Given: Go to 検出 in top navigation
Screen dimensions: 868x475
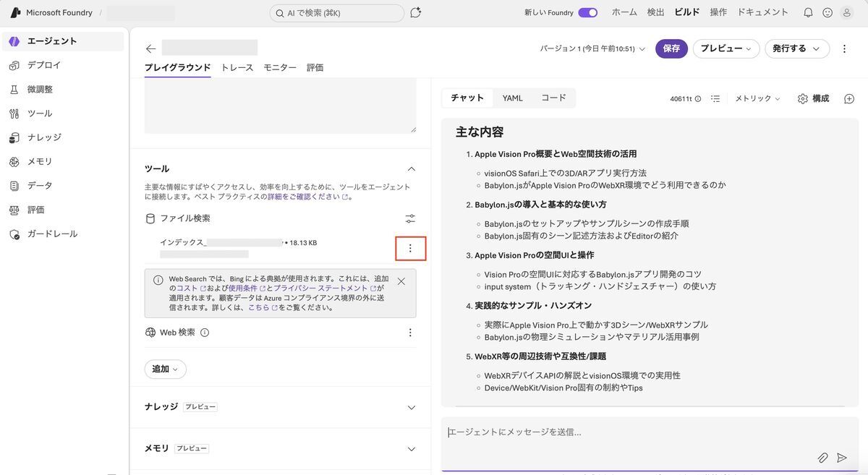Looking at the screenshot, I should coord(655,12).
